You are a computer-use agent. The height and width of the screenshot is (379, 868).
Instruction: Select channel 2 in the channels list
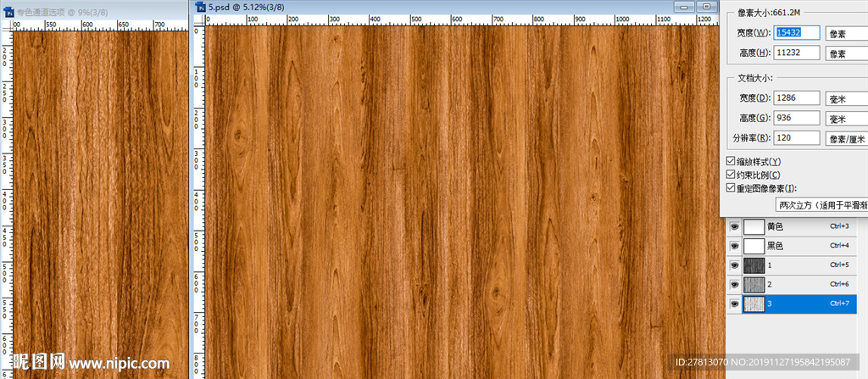coord(797,284)
